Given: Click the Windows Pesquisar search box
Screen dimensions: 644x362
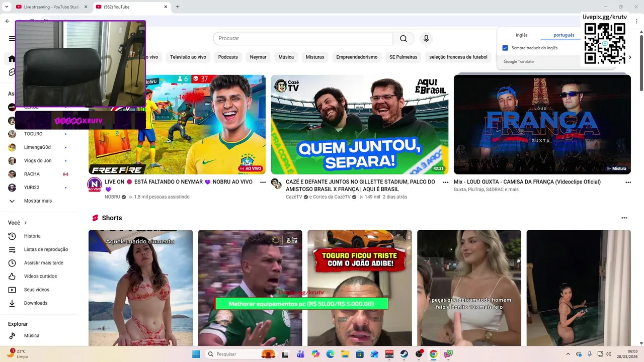Looking at the screenshot, I should (x=242, y=354).
